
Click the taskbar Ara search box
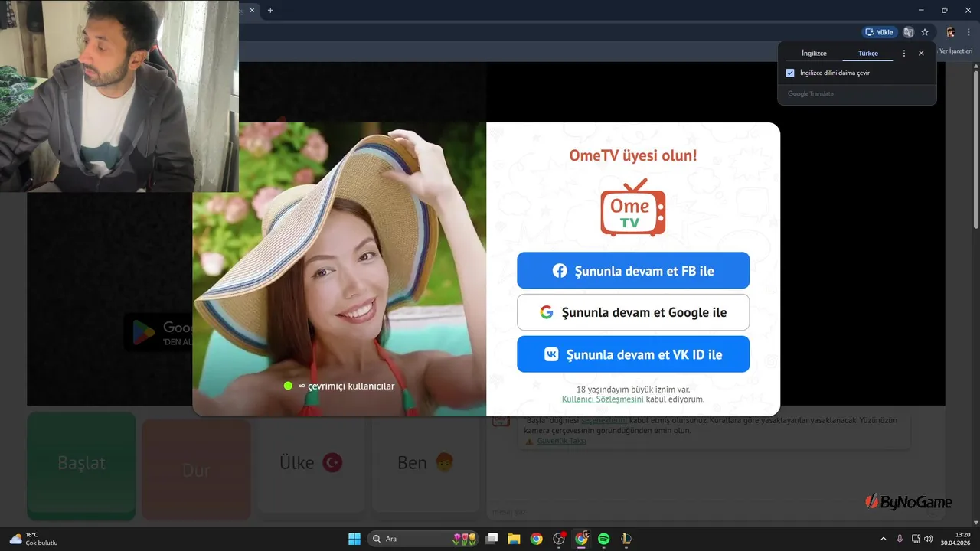tap(423, 539)
